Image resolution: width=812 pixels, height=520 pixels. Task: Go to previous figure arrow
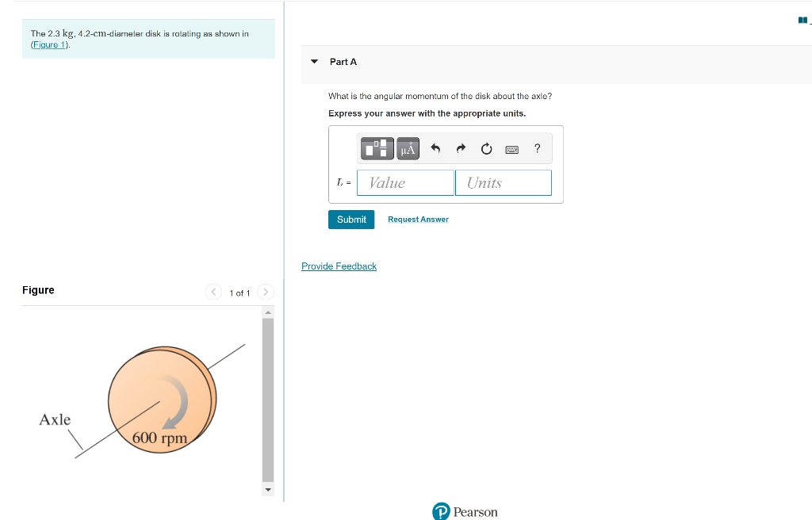pos(213,292)
